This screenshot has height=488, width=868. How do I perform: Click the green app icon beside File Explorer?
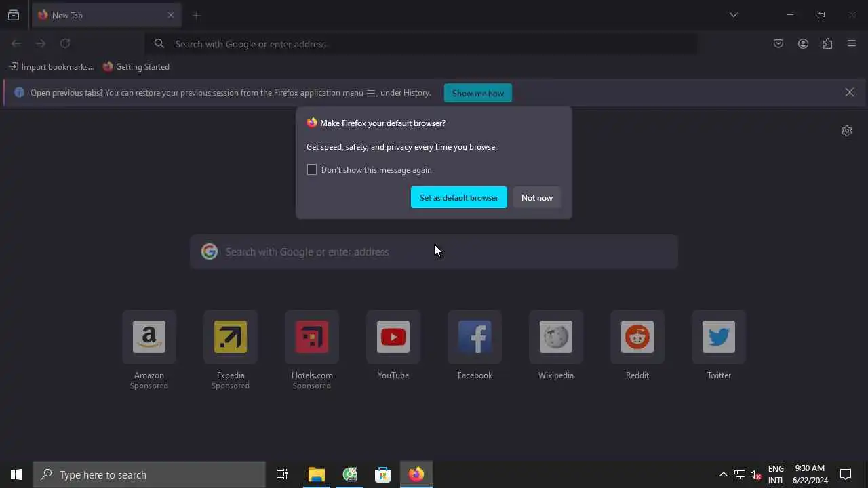350,474
